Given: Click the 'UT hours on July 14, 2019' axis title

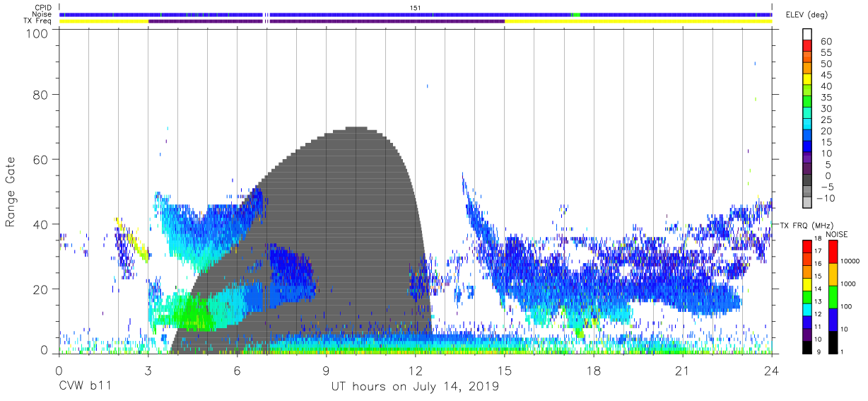Looking at the screenshot, I should [x=415, y=387].
